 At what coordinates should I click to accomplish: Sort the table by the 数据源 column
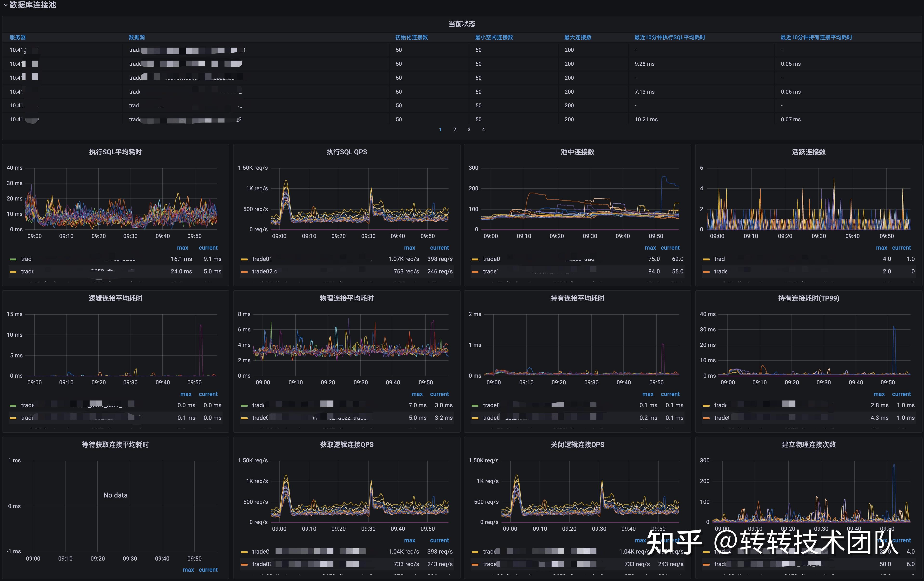click(x=137, y=37)
